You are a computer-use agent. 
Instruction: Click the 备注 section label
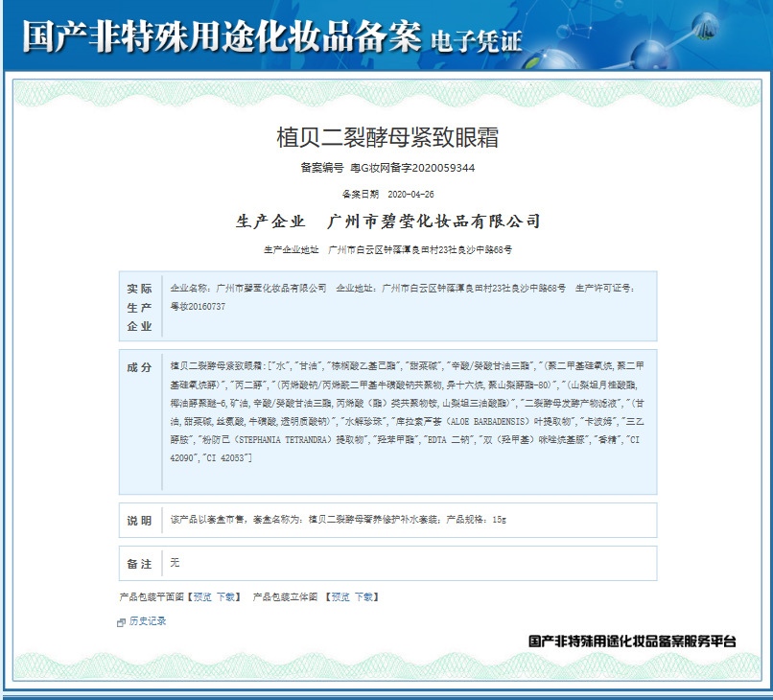(139, 564)
